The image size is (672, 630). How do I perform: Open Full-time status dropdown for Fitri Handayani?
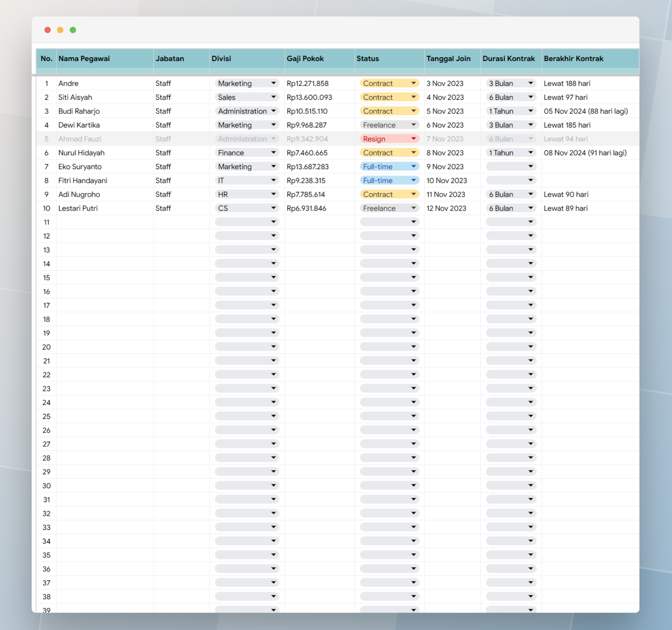(x=389, y=180)
